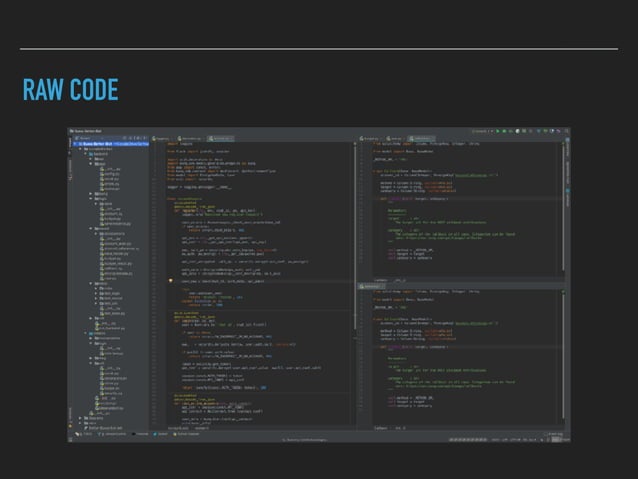
Task: Open the TODO tool window button at the bottom
Action: (x=84, y=434)
